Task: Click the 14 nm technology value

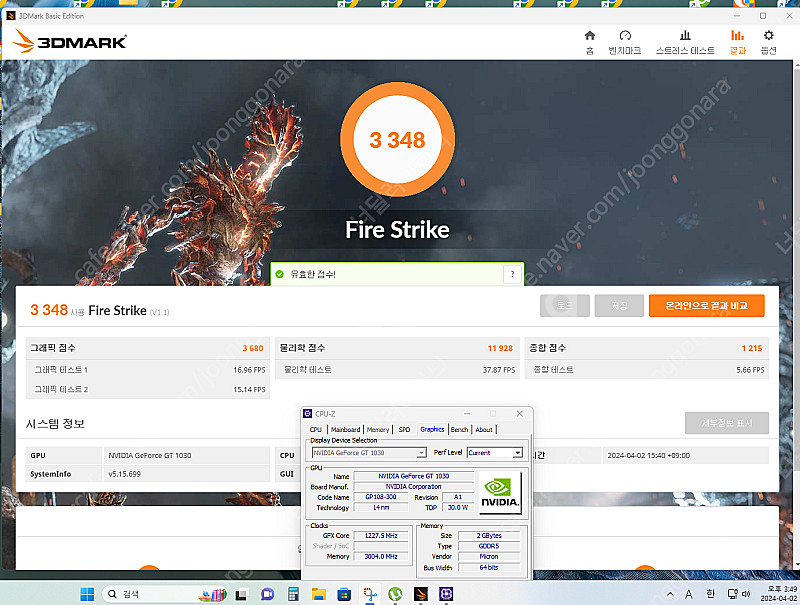Action: 381,508
